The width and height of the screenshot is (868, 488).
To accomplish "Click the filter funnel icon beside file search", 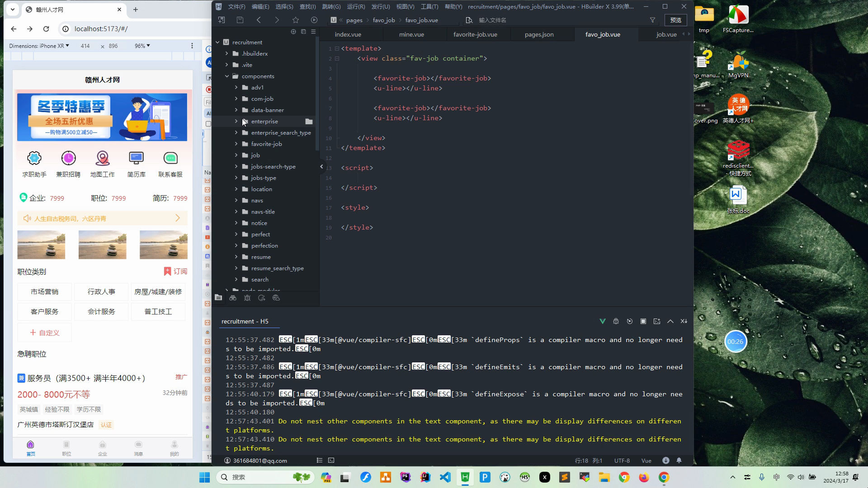I will (x=652, y=20).
